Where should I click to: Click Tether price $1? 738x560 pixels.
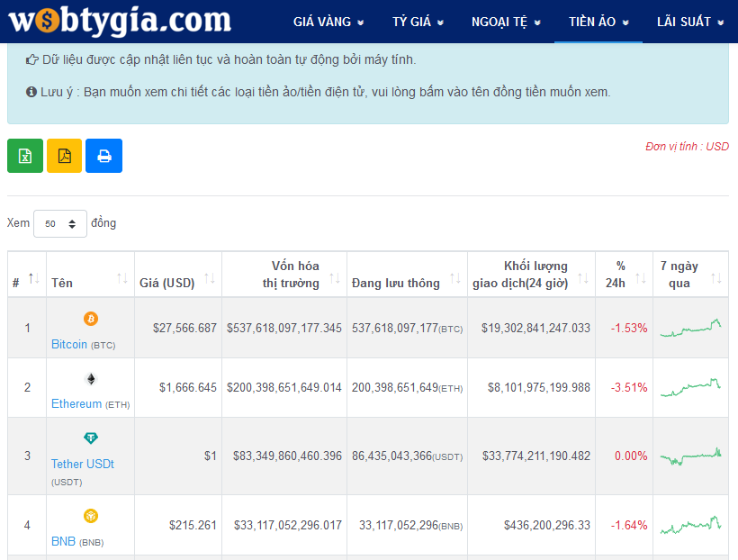[x=211, y=456]
